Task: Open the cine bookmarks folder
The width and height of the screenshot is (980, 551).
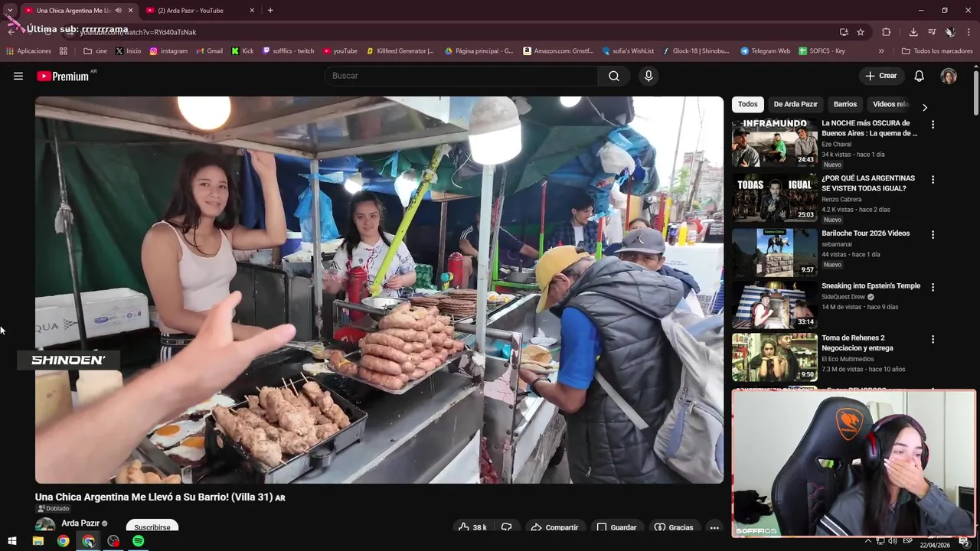Action: point(95,51)
